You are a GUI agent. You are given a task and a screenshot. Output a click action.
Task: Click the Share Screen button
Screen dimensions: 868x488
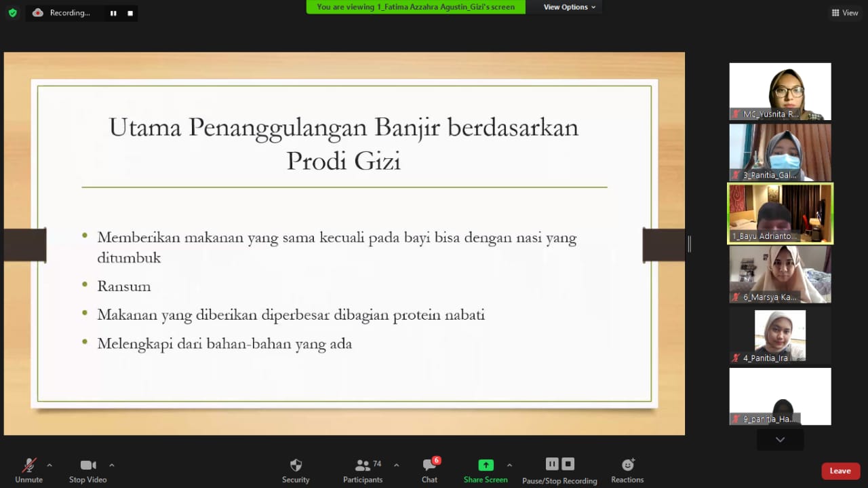pos(486,470)
